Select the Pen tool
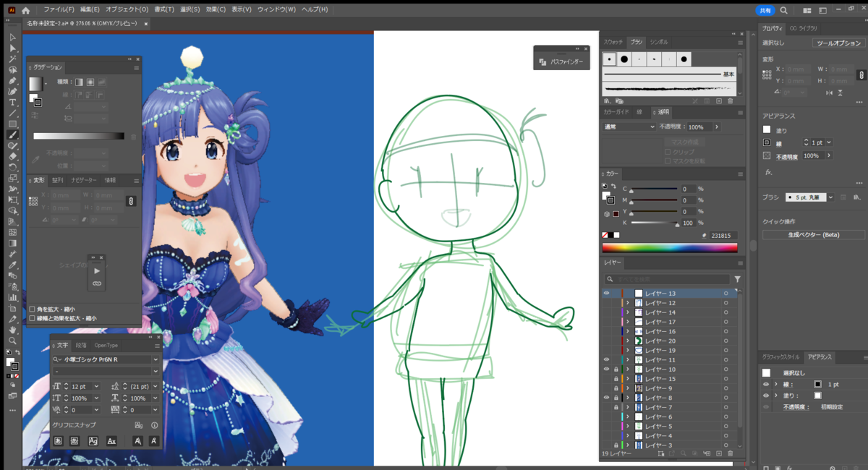Viewport: 868px width, 470px height. (x=13, y=81)
